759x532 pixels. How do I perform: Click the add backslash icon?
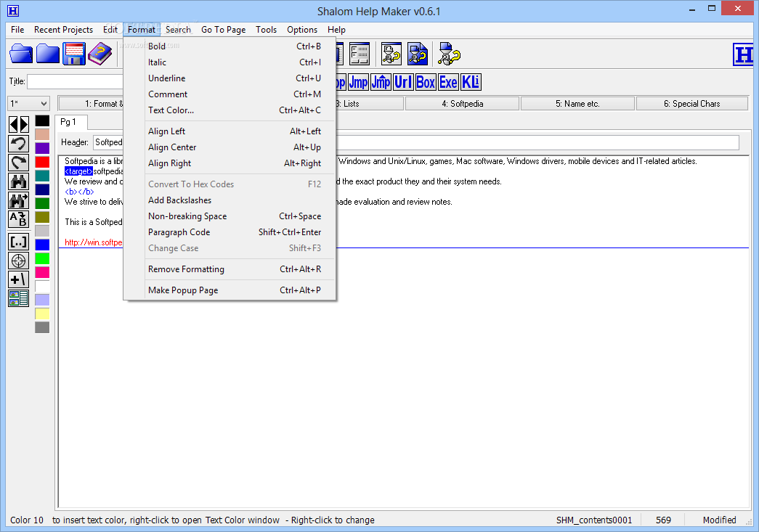[18, 279]
